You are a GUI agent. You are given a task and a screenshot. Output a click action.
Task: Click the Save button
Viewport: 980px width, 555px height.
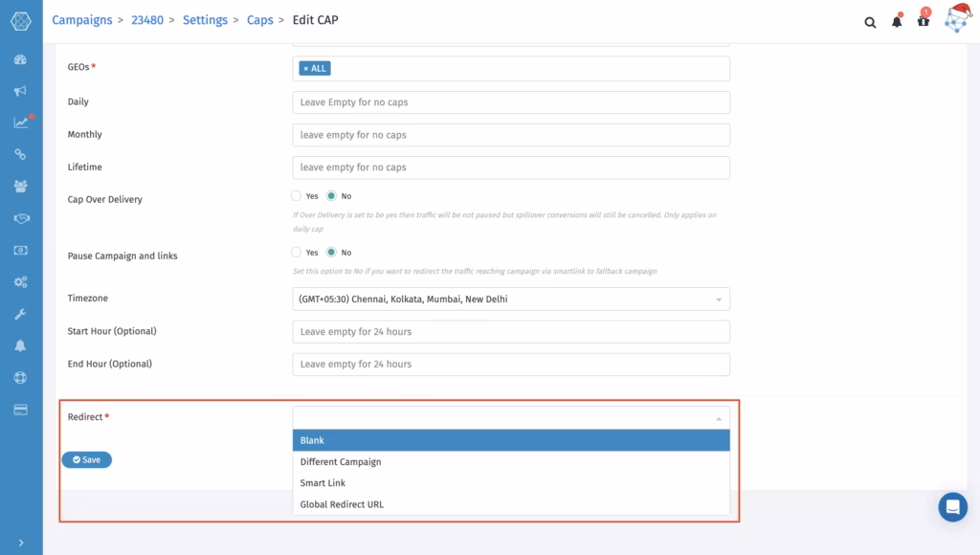pos(87,459)
